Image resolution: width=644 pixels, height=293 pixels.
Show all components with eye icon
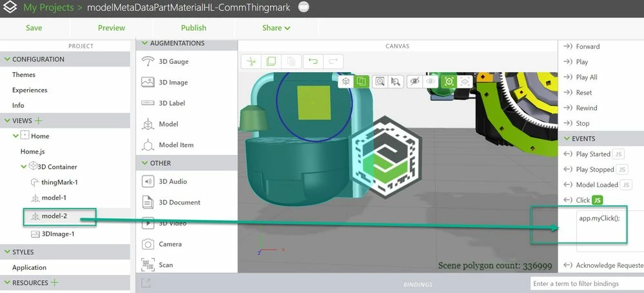point(431,81)
